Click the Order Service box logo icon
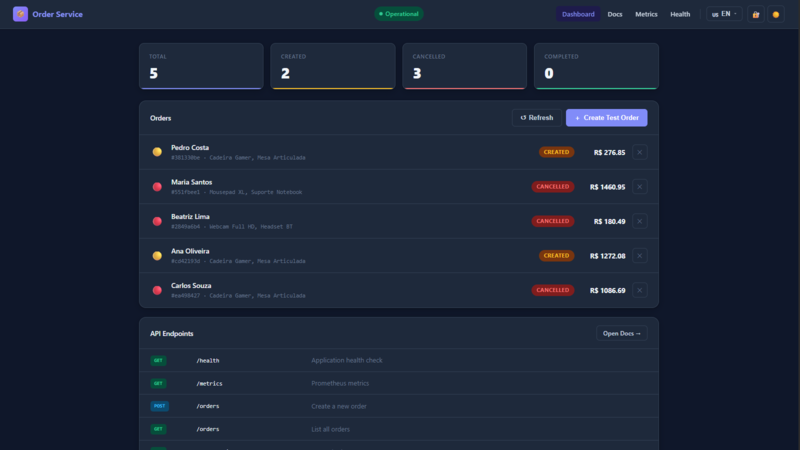The image size is (800, 450). 20,14
